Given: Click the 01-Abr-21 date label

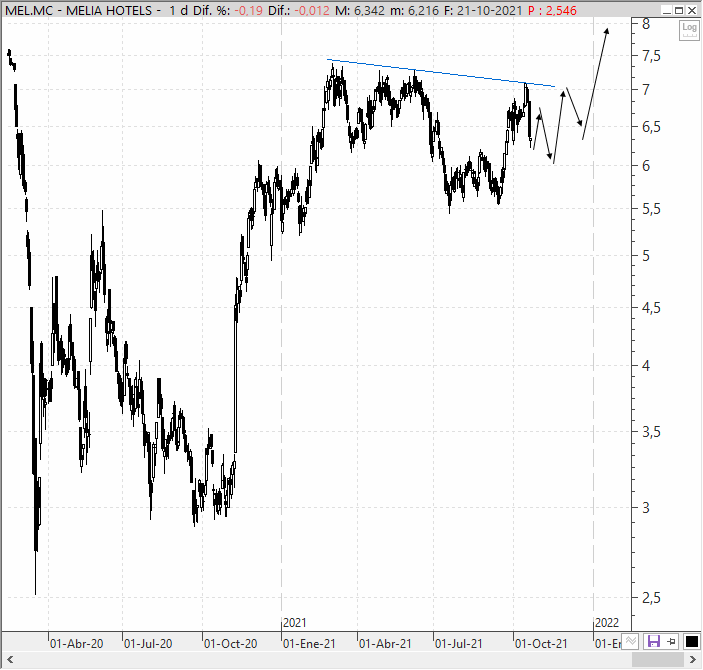Looking at the screenshot, I should (x=385, y=644).
